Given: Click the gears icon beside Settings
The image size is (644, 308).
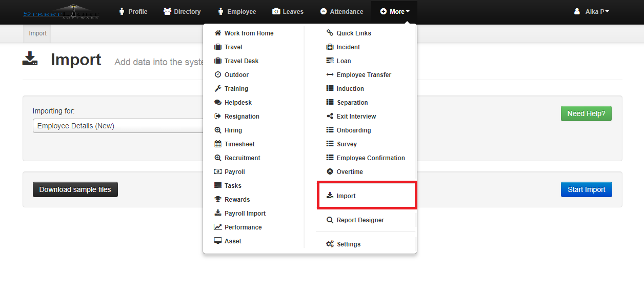Looking at the screenshot, I should 330,244.
